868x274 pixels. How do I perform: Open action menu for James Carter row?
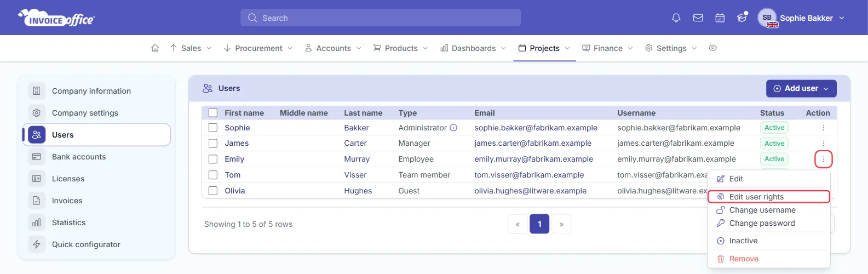pos(823,144)
